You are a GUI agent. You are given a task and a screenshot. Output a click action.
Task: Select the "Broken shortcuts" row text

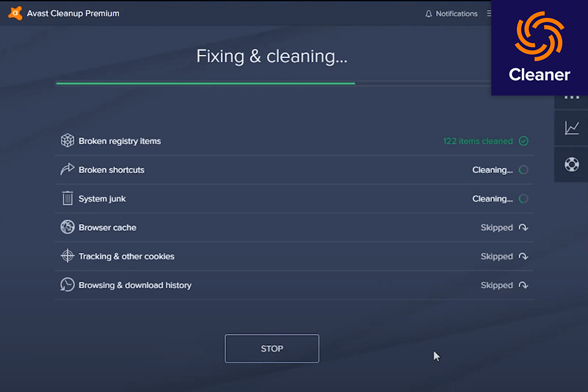point(111,170)
